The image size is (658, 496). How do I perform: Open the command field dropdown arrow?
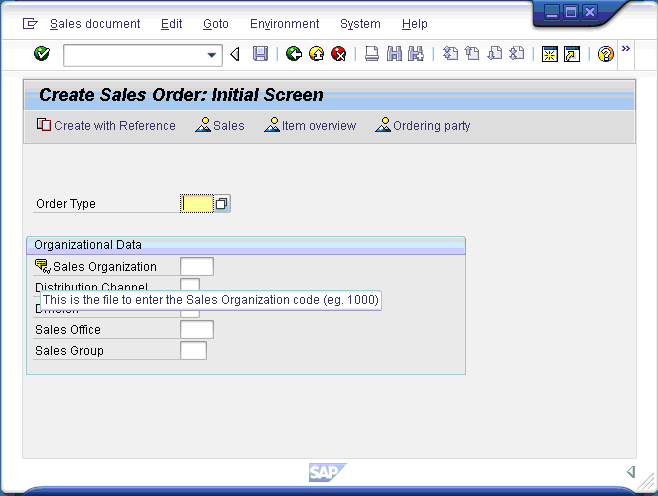[x=212, y=55]
